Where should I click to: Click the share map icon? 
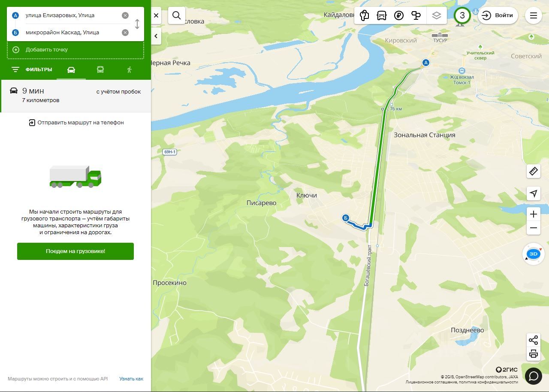pyautogui.click(x=534, y=340)
